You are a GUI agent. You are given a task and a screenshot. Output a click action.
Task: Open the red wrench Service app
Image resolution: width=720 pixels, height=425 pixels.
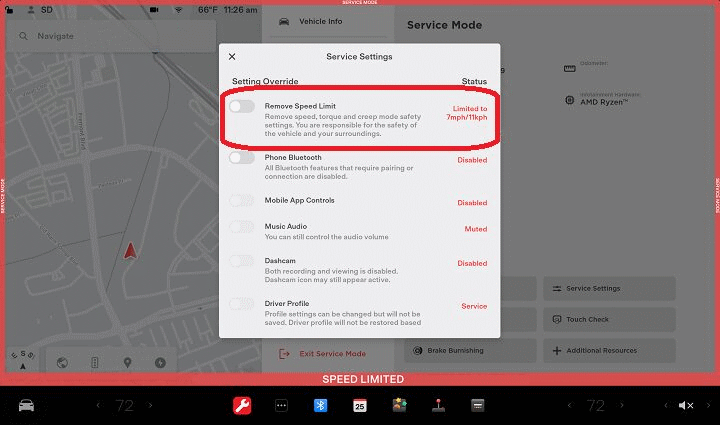[x=241, y=405]
